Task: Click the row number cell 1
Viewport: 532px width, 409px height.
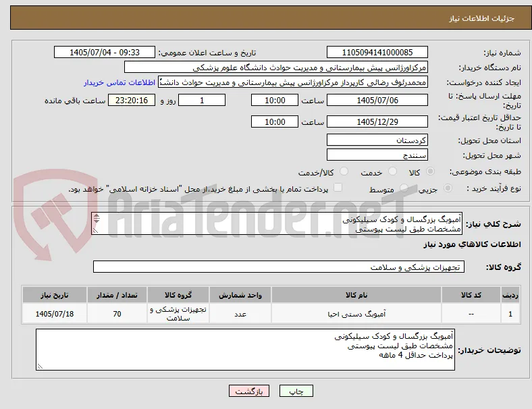Action: tap(510, 314)
